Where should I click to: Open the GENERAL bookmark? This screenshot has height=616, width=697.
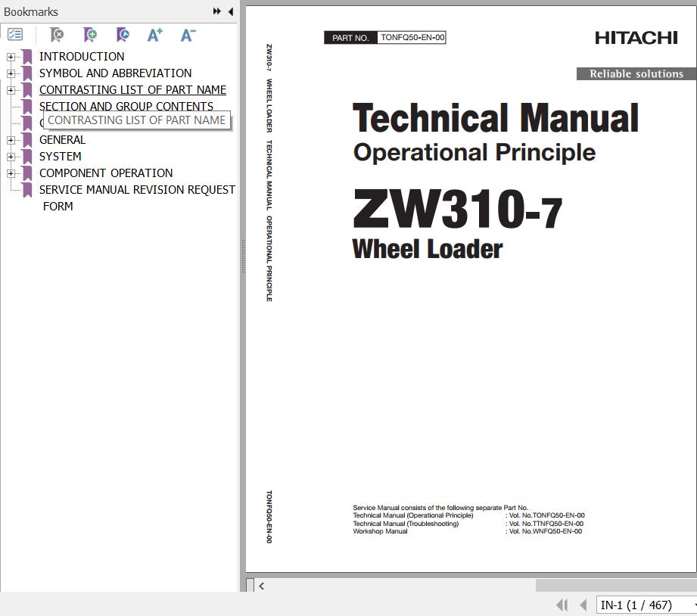(62, 139)
